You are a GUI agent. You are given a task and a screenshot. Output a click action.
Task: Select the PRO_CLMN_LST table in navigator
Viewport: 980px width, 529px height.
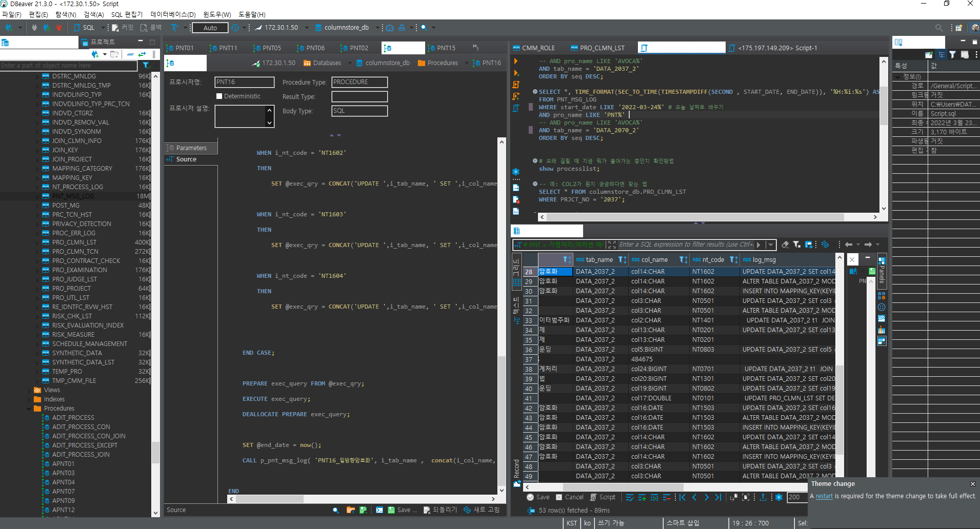point(74,242)
